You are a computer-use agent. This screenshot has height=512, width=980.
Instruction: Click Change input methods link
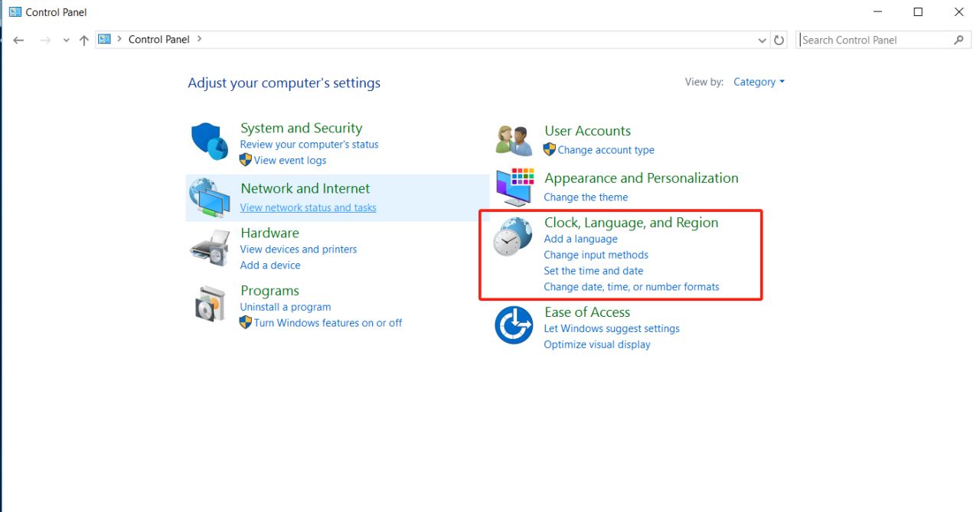pos(596,255)
